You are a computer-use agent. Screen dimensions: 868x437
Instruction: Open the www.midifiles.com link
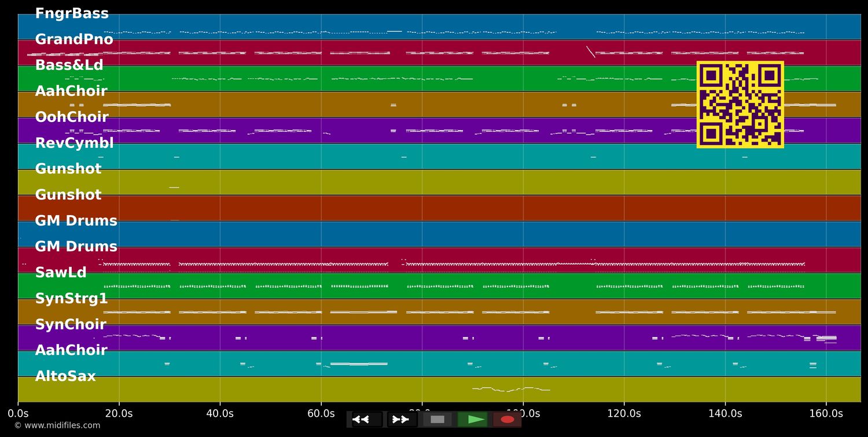coord(57,425)
